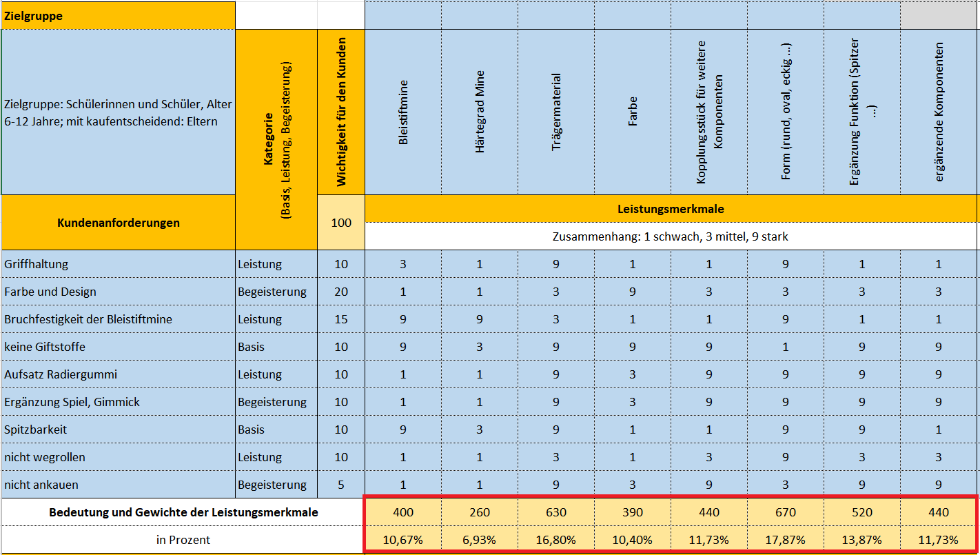
Task: Click 'Bedeutung und Gewichte der Leistungsmerkmale' label
Action: point(183,512)
